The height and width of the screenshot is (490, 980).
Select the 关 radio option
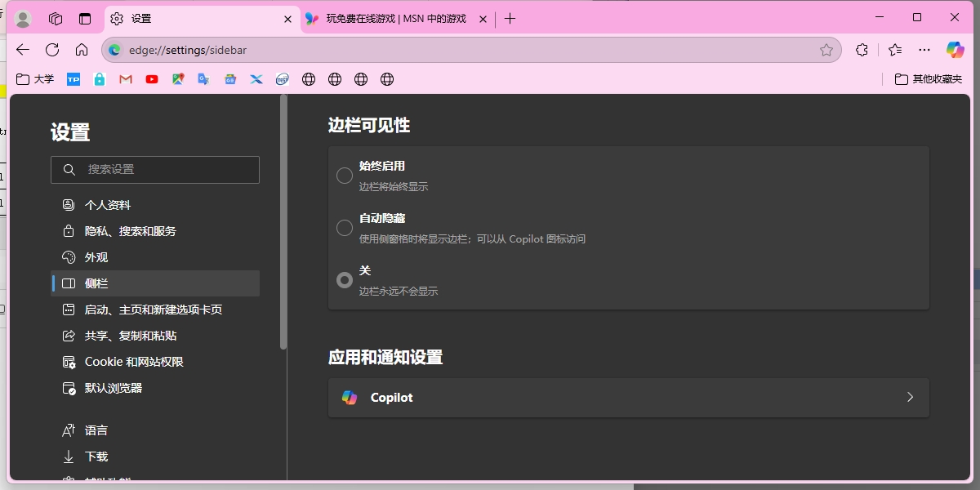[345, 280]
